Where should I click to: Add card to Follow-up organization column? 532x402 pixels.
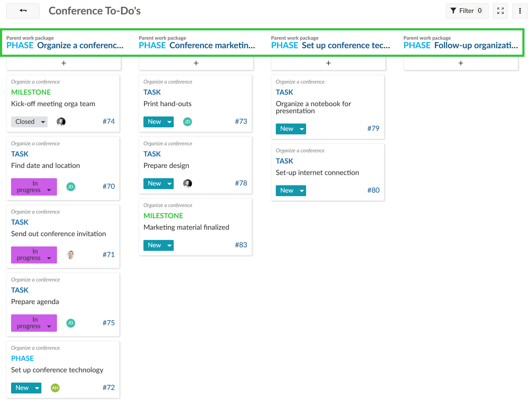pos(461,63)
